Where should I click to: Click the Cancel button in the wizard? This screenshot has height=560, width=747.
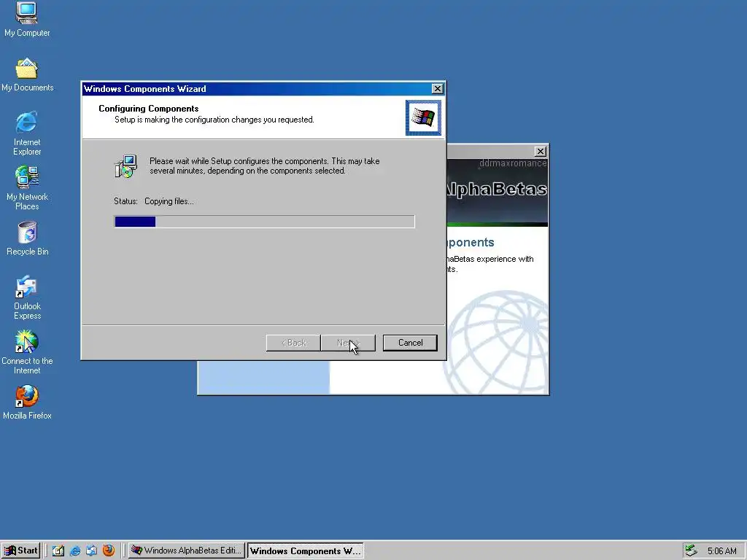coord(410,343)
